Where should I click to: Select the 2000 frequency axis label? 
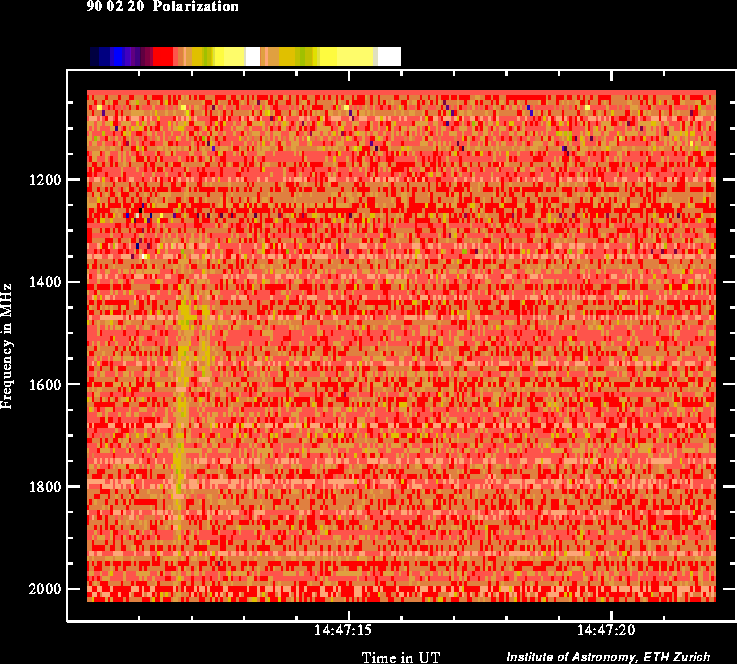pos(47,589)
